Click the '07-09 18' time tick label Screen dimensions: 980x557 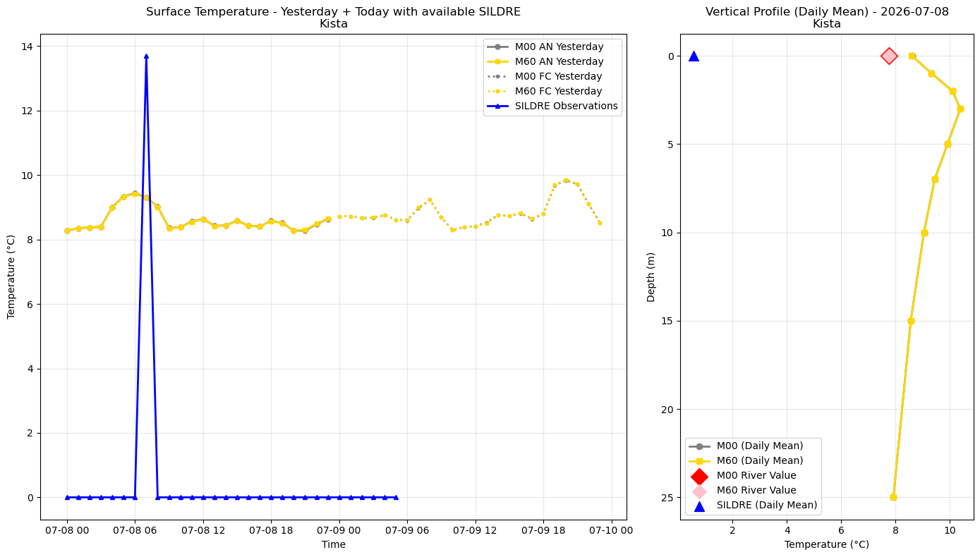pyautogui.click(x=543, y=530)
